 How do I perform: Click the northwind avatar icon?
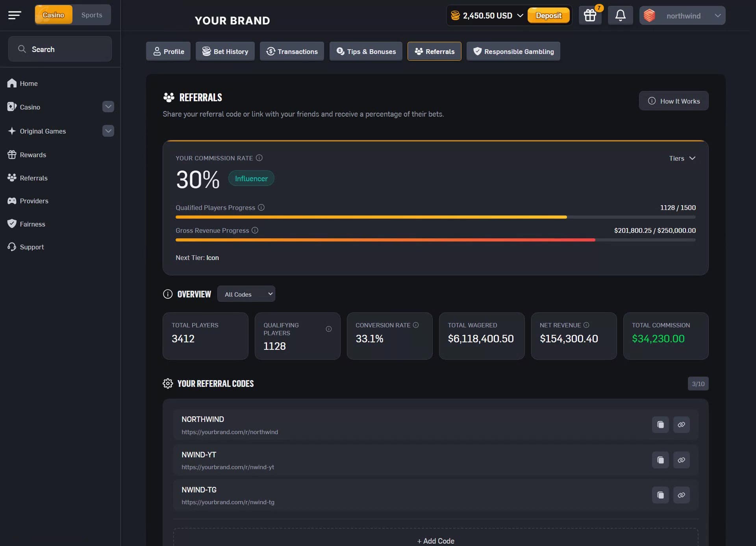click(649, 15)
